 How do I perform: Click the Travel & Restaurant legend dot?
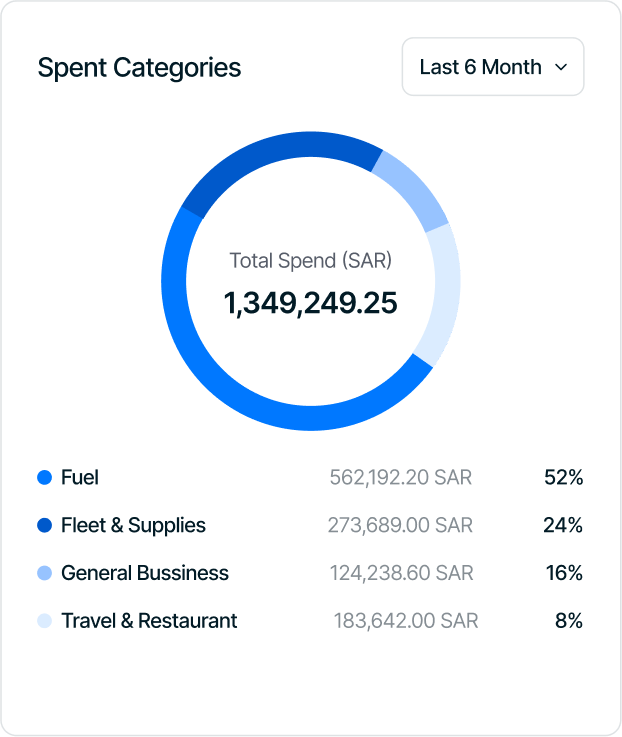44,621
